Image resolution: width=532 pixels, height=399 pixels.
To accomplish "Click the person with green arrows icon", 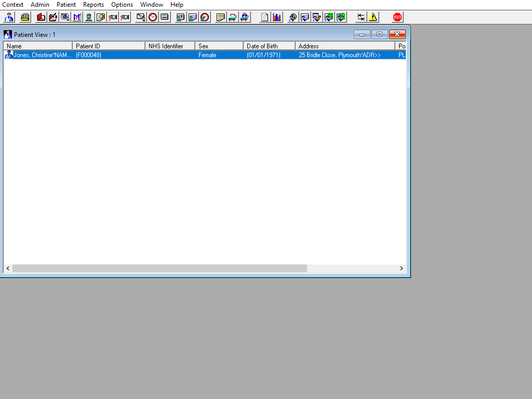I will [x=341, y=17].
